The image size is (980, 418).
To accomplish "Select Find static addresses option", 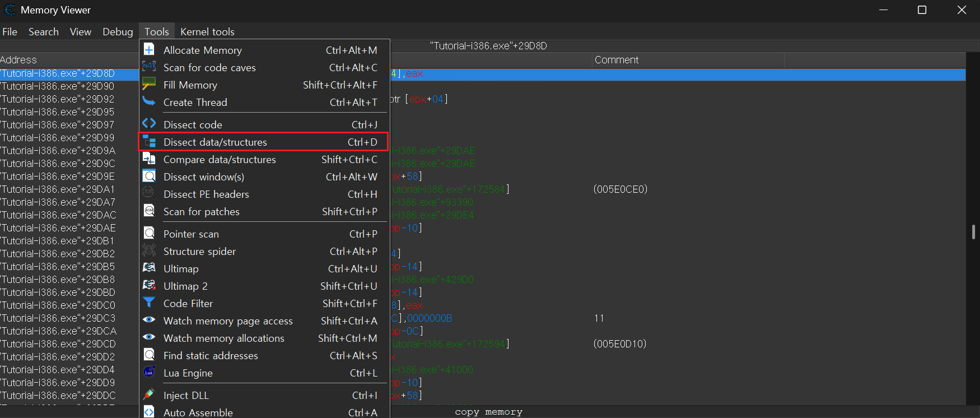I will [x=211, y=356].
